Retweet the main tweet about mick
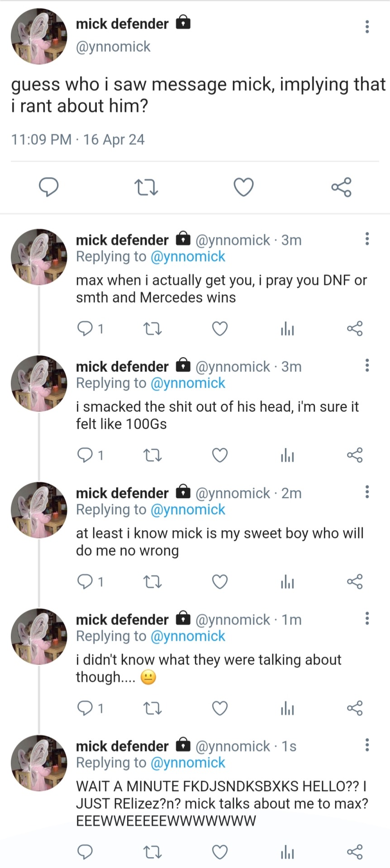390x868 pixels. (147, 187)
